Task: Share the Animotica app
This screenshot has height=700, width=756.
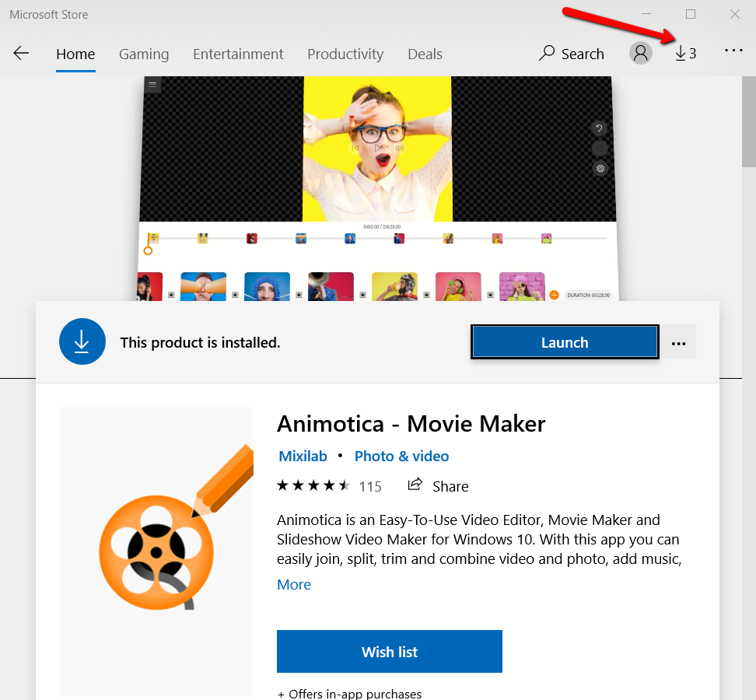Action: (x=438, y=486)
